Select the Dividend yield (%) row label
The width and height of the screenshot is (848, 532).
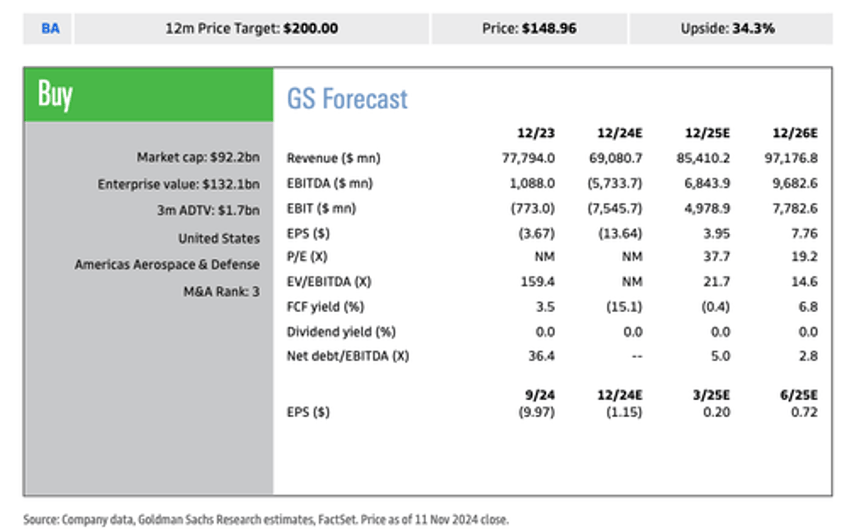tap(341, 331)
